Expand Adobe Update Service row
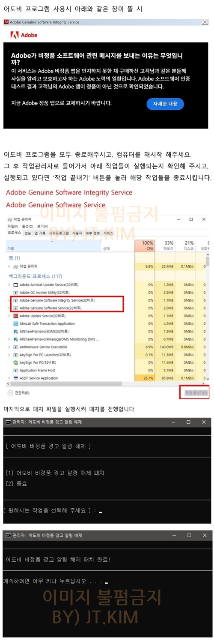 (9, 316)
